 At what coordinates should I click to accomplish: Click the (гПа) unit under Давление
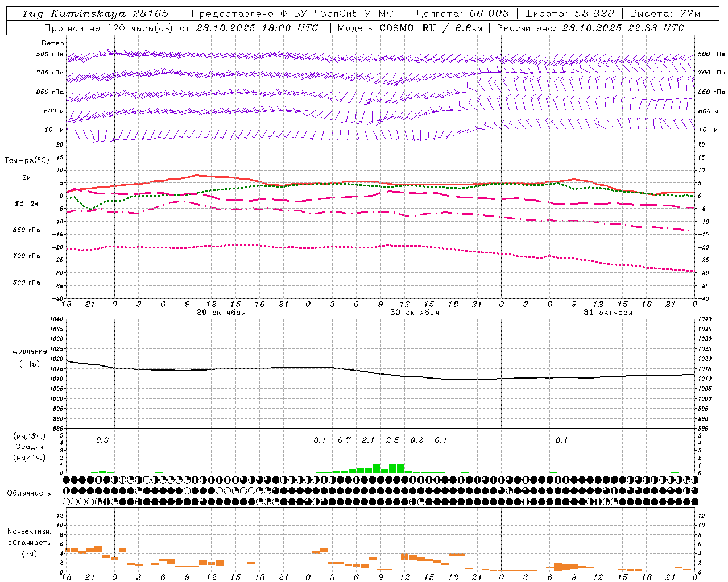(x=30, y=364)
